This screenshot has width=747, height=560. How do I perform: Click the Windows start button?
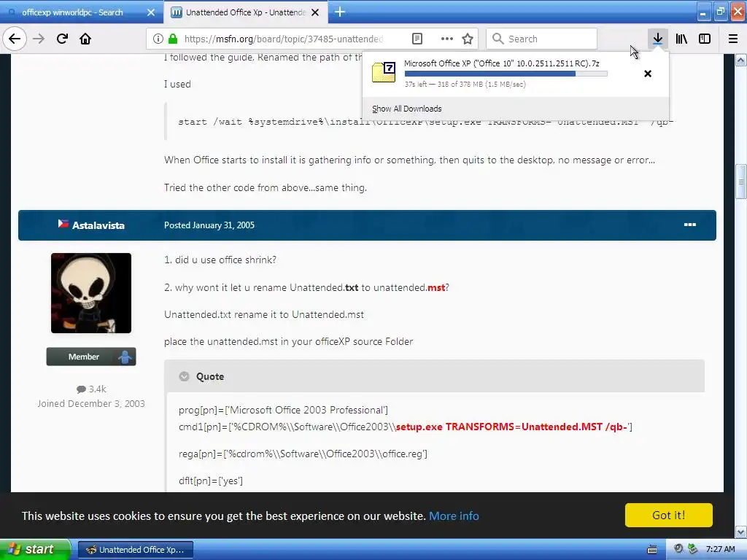click(35, 550)
